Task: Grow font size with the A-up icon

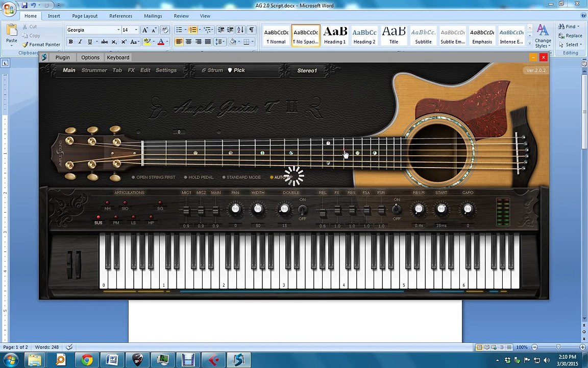Action: point(145,30)
